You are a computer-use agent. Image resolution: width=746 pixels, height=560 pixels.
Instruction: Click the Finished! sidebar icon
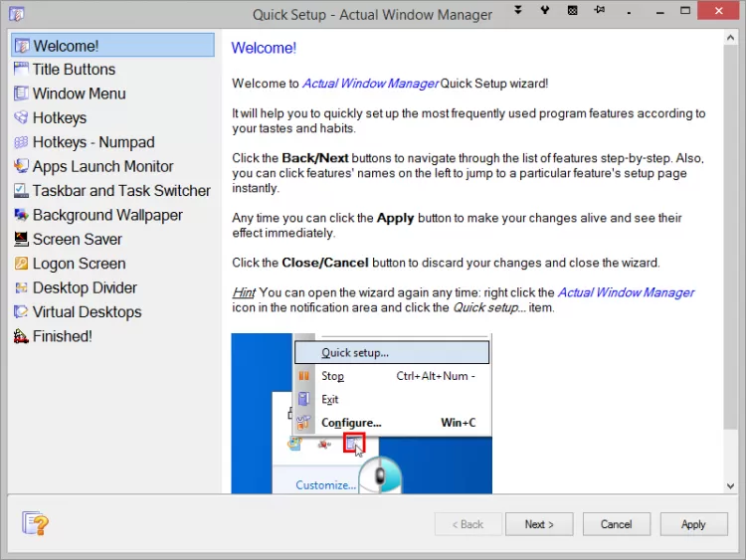pyautogui.click(x=21, y=336)
